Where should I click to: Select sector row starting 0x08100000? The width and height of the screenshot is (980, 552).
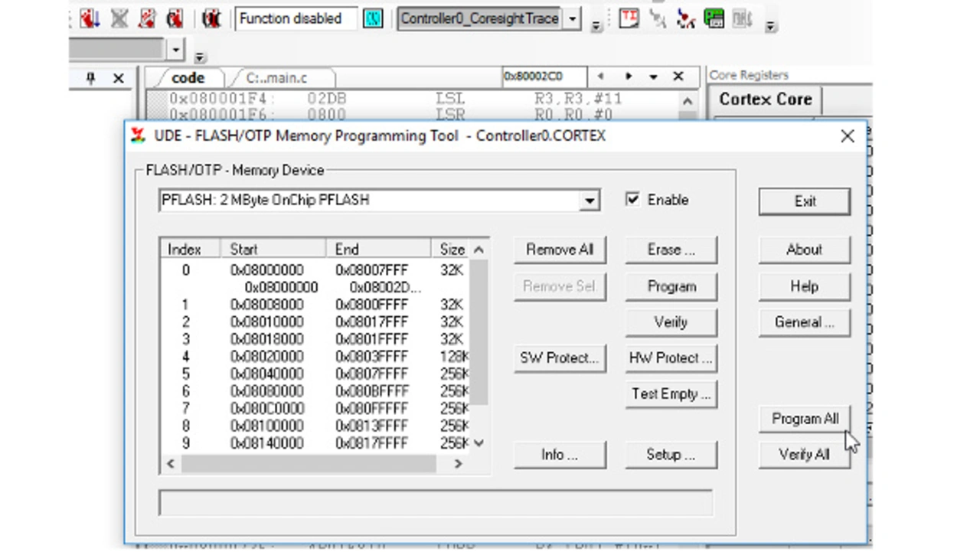coord(315,426)
